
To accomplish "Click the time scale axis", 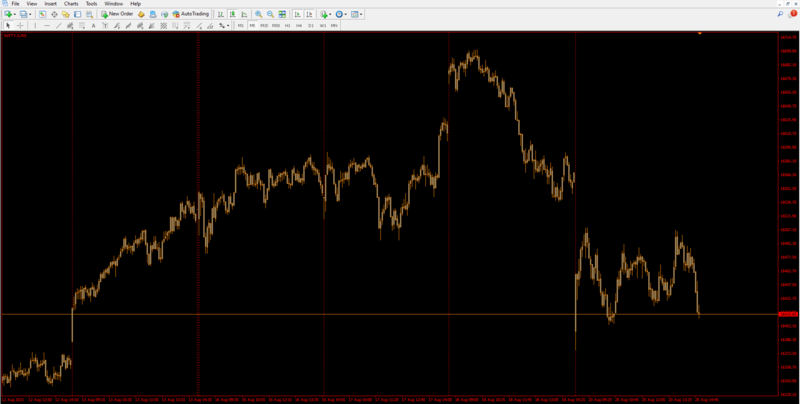I will [x=389, y=399].
